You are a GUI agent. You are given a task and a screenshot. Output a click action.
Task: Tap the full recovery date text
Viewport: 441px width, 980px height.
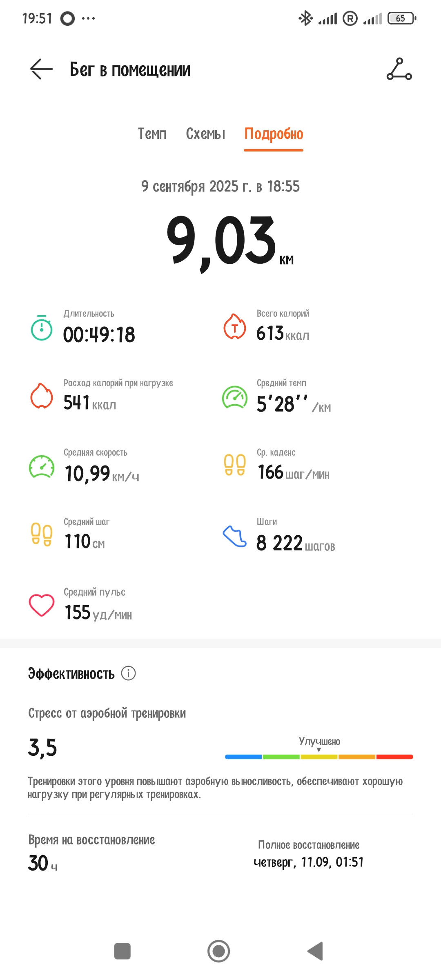click(x=308, y=862)
